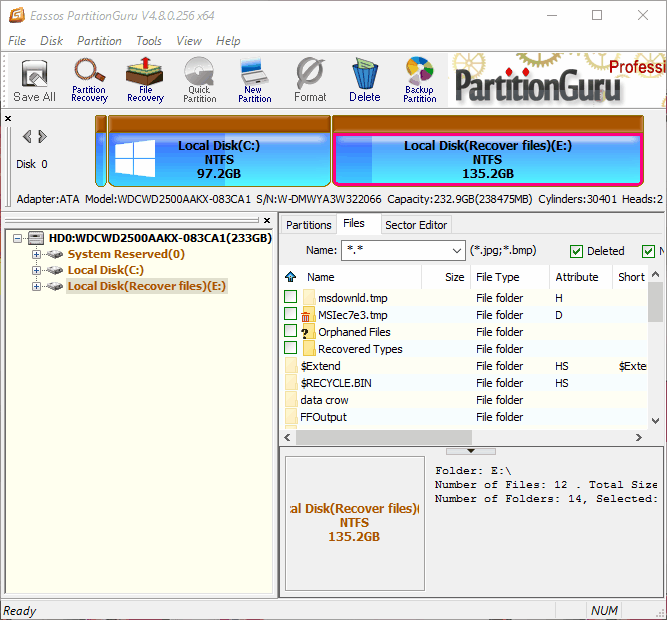The image size is (667, 620).
Task: Open the Help menu
Action: click(x=228, y=41)
